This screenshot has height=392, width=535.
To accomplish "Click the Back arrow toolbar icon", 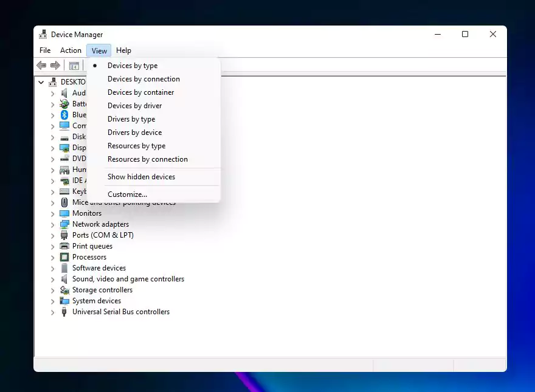I will point(41,65).
